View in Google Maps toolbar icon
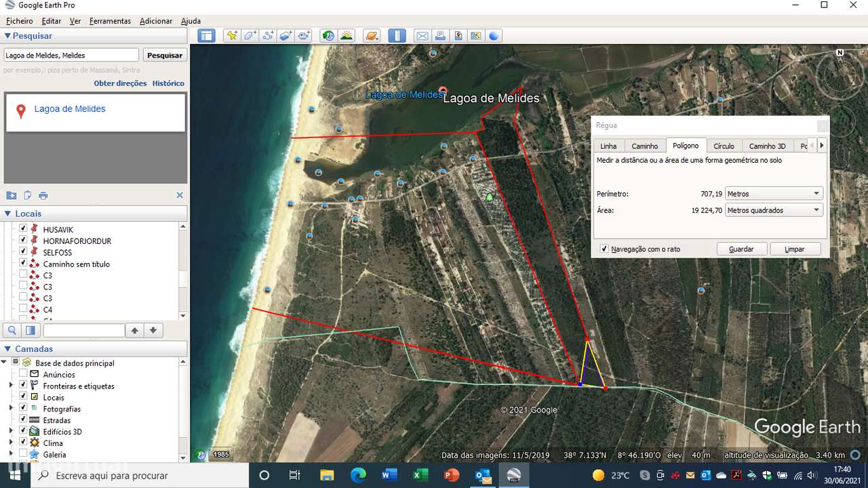This screenshot has width=868, height=488. pos(475,35)
